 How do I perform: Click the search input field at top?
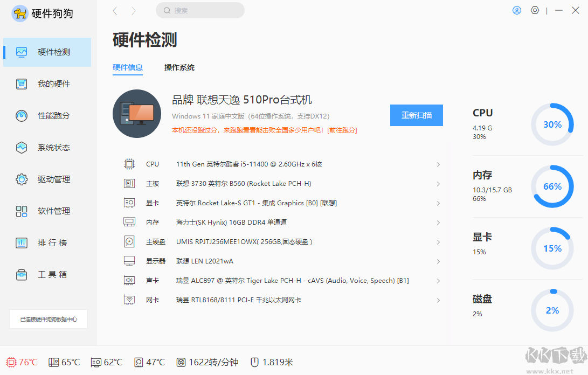(200, 10)
